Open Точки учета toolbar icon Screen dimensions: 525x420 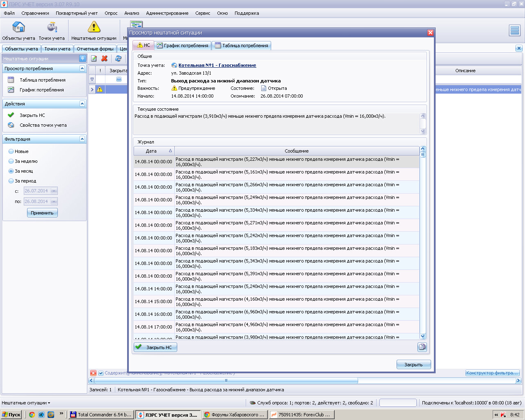point(52,27)
